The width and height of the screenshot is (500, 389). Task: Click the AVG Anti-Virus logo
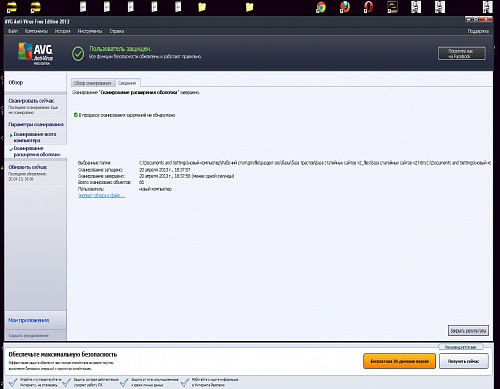35,54
